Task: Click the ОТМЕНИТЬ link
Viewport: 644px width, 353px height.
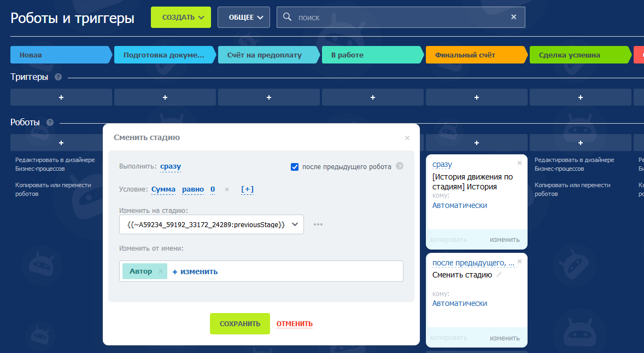Action: pos(294,323)
